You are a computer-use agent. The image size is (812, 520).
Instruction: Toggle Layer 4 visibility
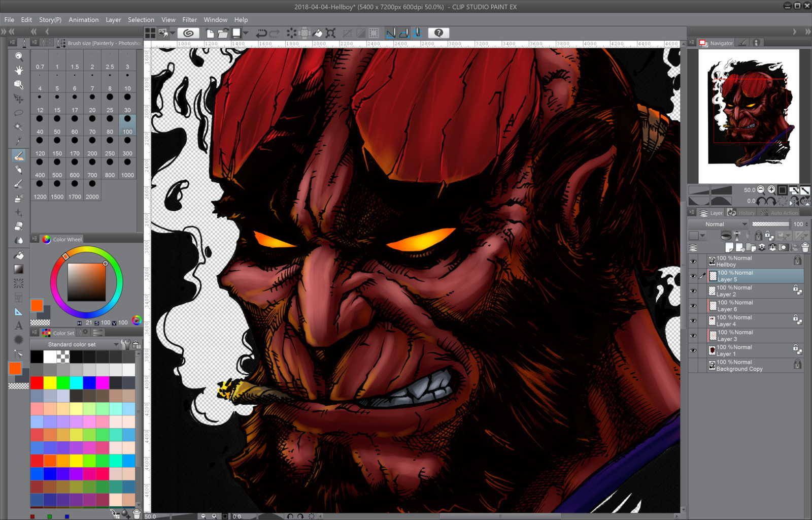coord(693,321)
